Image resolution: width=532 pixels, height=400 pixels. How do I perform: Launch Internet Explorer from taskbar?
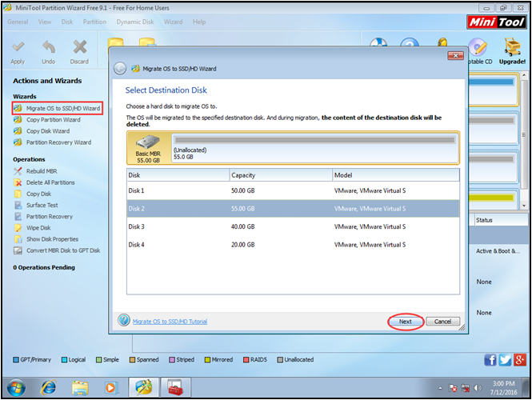(x=49, y=387)
